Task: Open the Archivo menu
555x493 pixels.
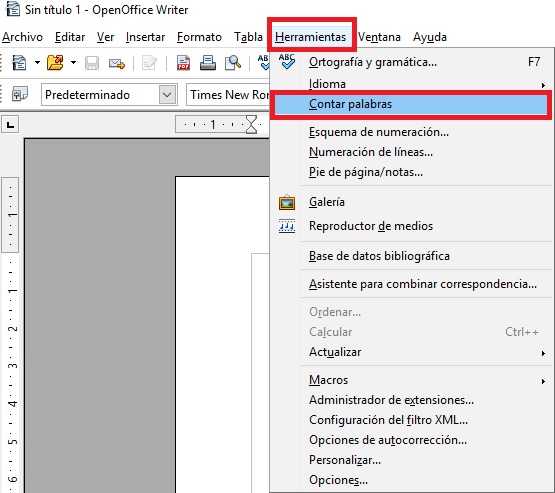Action: pos(22,37)
